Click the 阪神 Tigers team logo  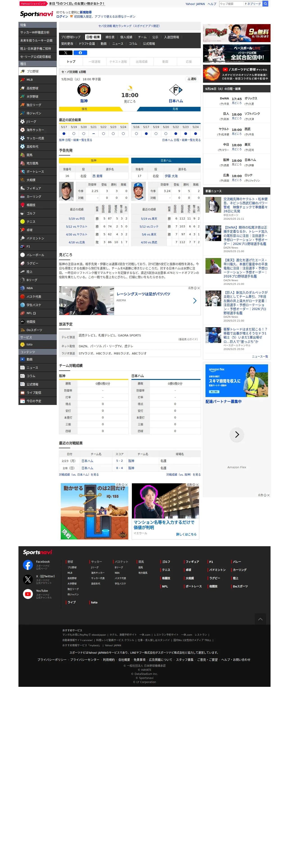pyautogui.click(x=84, y=90)
